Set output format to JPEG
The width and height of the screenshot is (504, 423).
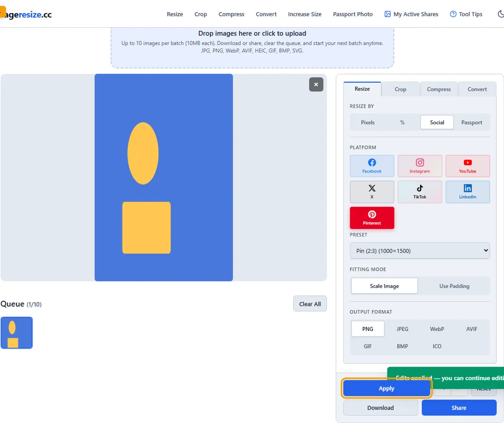pyautogui.click(x=402, y=329)
